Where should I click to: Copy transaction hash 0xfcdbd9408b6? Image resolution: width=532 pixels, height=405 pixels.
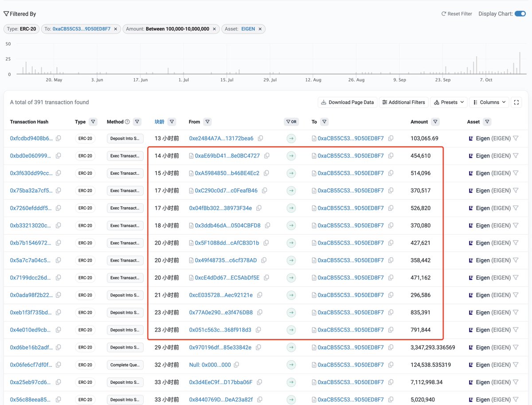click(59, 138)
